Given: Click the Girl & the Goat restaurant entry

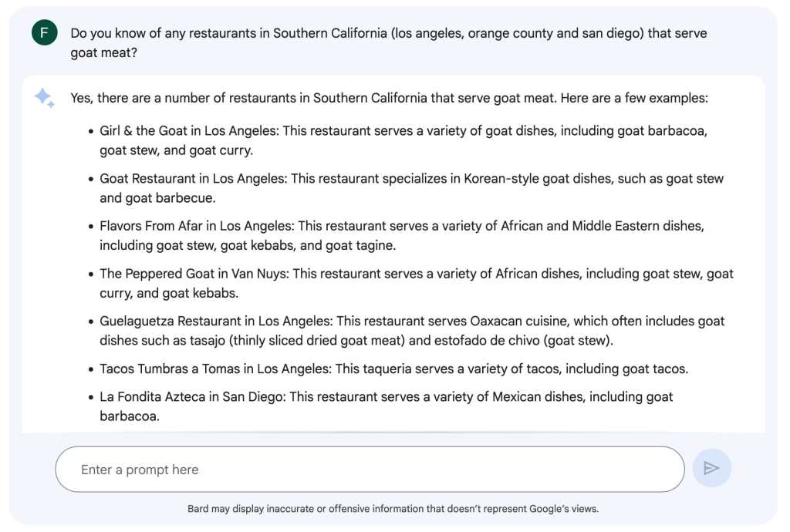Looking at the screenshot, I should (403, 140).
